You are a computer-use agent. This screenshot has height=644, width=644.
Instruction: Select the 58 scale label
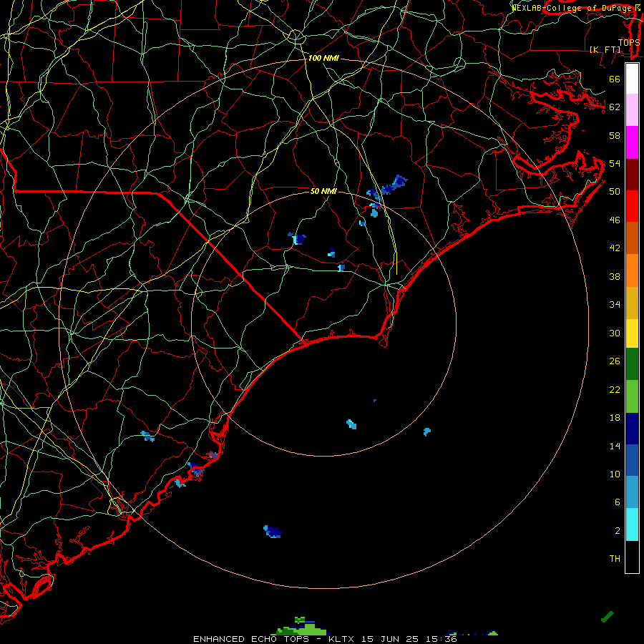pyautogui.click(x=615, y=135)
